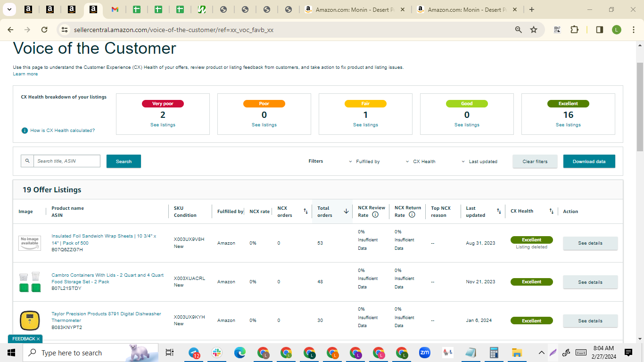Open a new browser tab

pyautogui.click(x=532, y=9)
